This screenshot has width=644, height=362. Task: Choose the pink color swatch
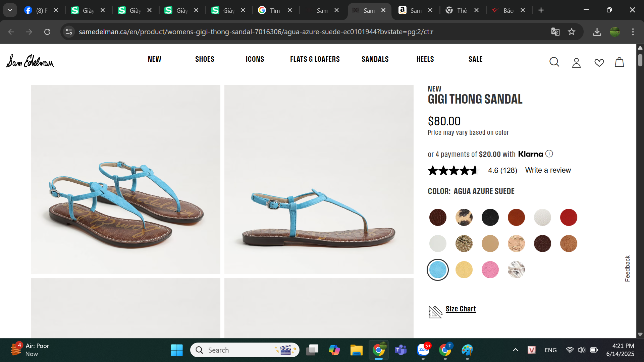[490, 270]
